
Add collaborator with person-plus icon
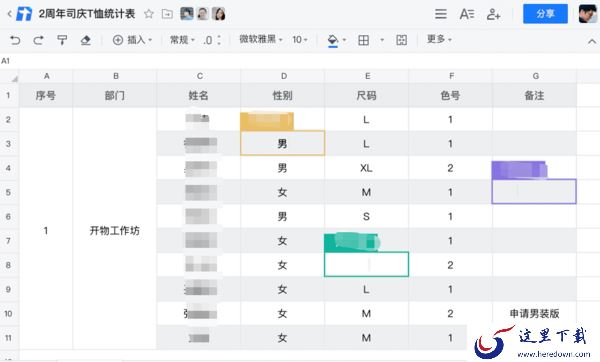coord(493,15)
